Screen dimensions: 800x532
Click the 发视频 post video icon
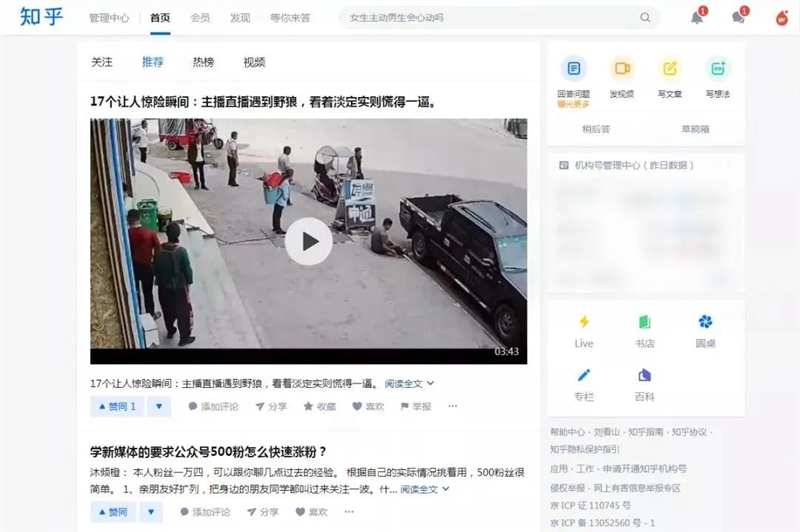[x=622, y=68]
